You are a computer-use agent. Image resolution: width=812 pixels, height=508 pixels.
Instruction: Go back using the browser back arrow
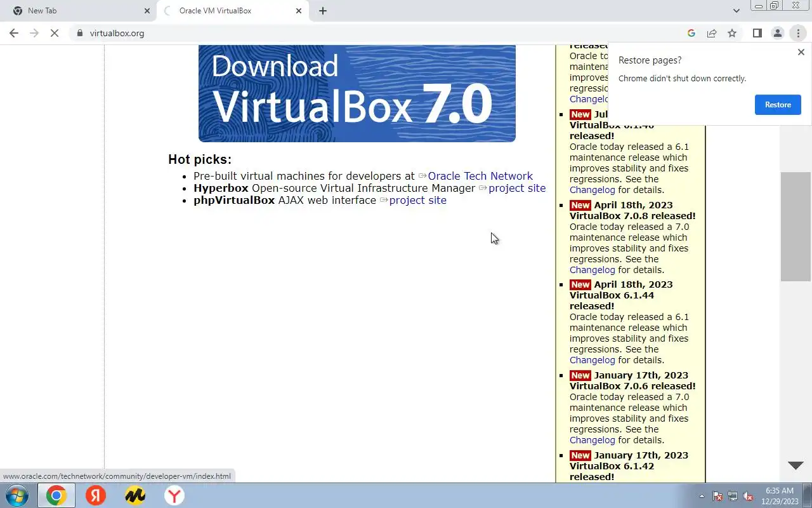click(x=14, y=33)
